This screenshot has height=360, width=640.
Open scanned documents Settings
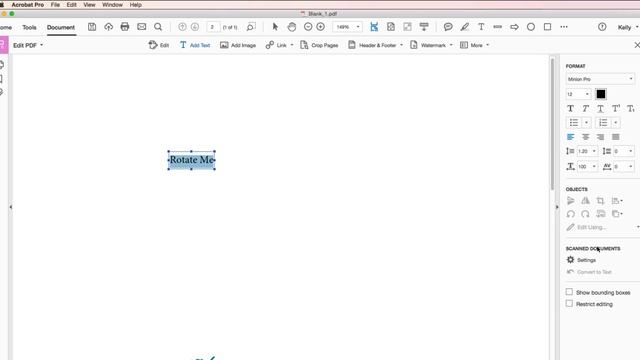pos(581,260)
